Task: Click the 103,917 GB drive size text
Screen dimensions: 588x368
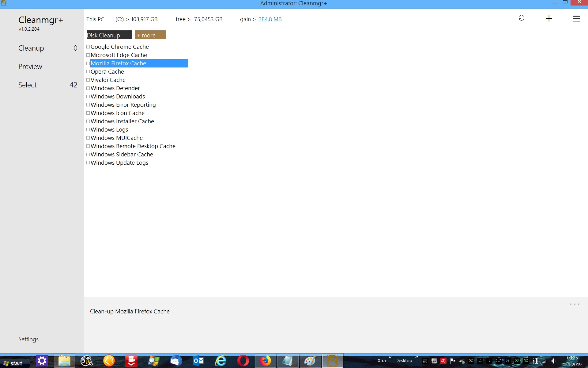Action: [x=144, y=19]
